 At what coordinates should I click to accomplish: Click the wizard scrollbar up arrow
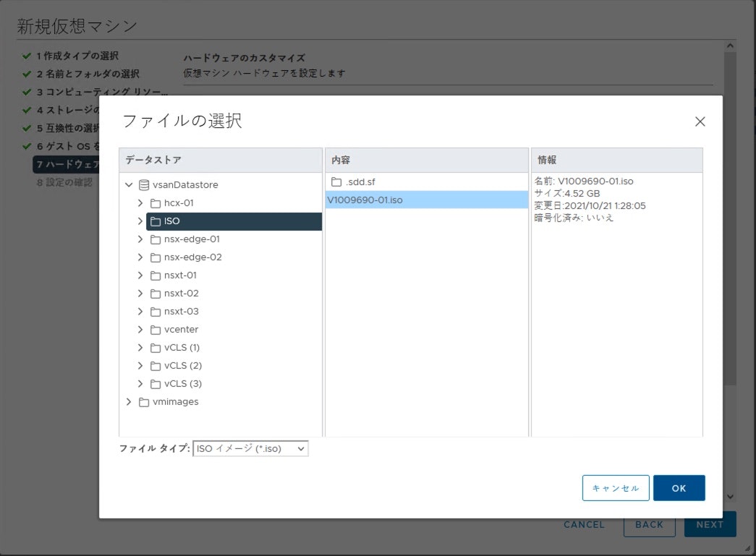click(x=730, y=46)
